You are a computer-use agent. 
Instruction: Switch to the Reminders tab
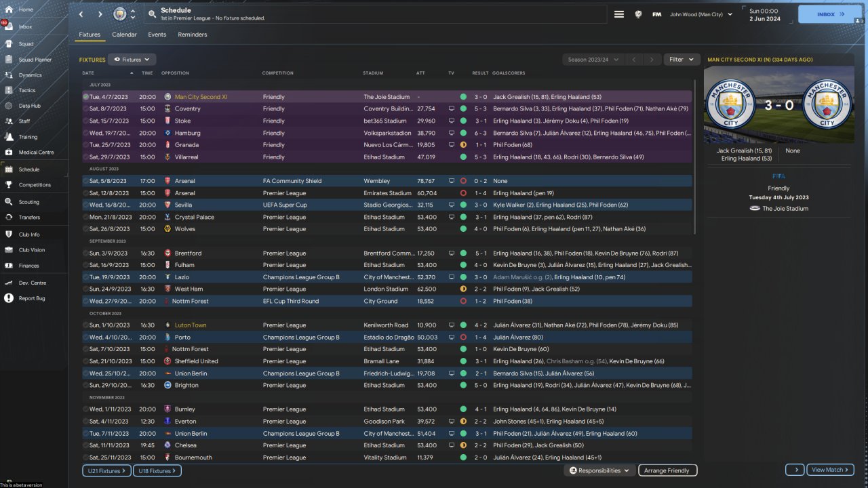pyautogui.click(x=193, y=35)
